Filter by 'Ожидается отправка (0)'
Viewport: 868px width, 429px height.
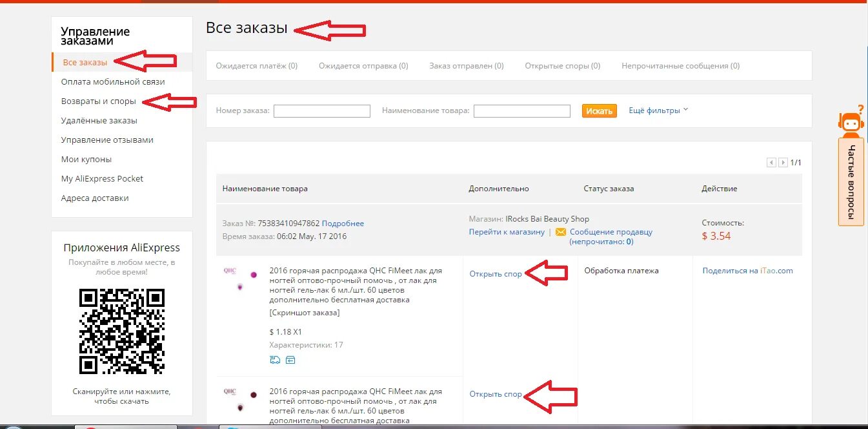363,65
